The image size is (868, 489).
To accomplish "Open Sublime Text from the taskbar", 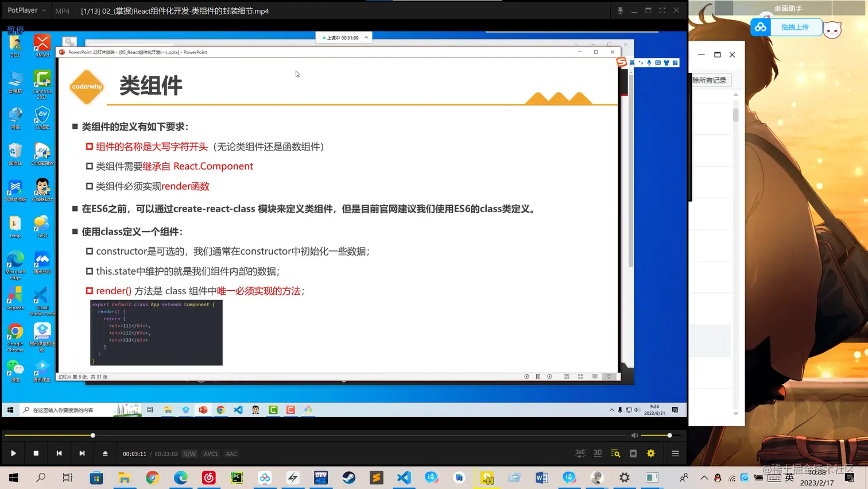I will pos(377,478).
